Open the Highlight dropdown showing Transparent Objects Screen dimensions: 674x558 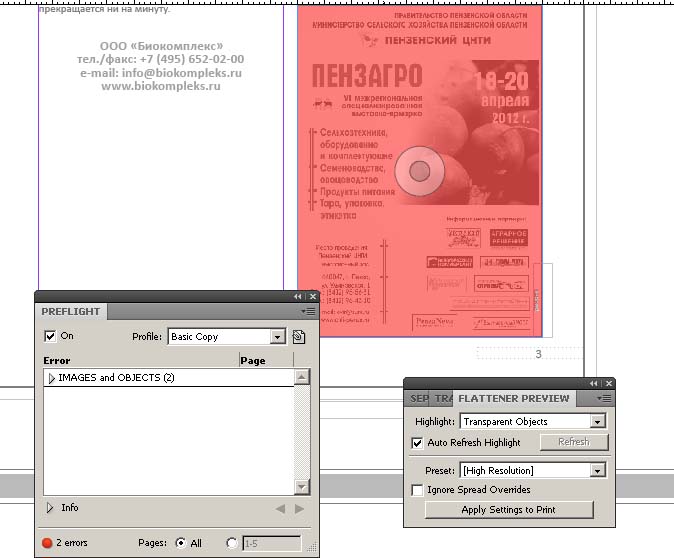597,422
